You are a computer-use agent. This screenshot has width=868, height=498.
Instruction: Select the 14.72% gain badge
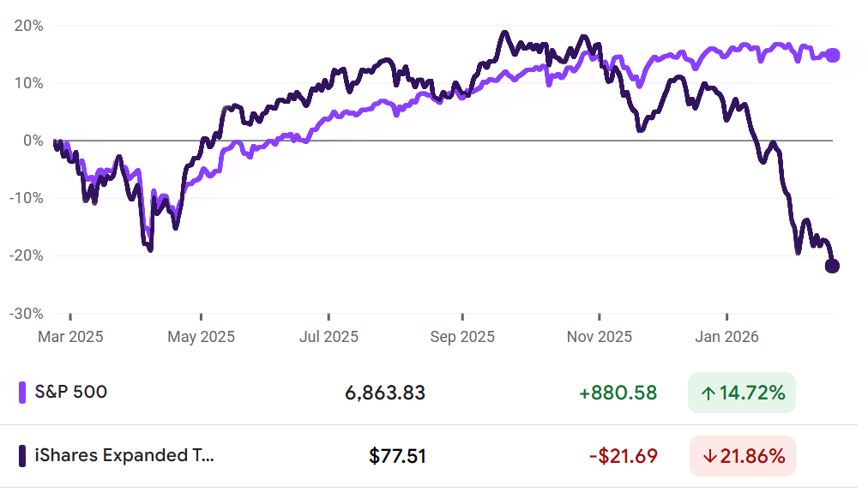[x=742, y=393]
